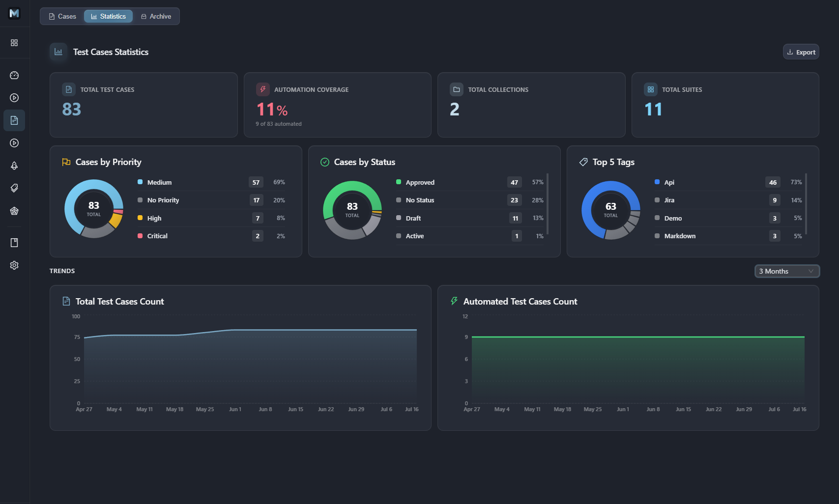This screenshot has height=504, width=839.
Task: Click the Total Suites value 11
Action: pyautogui.click(x=653, y=109)
